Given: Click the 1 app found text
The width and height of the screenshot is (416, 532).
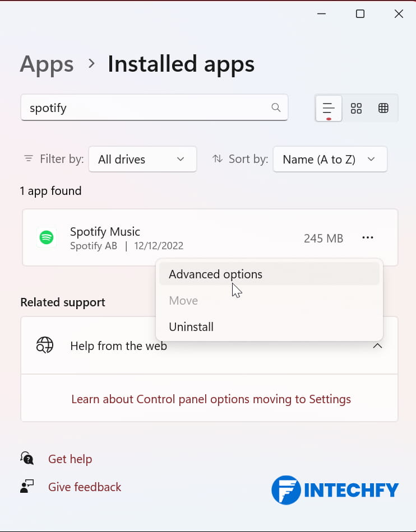Looking at the screenshot, I should point(50,190).
